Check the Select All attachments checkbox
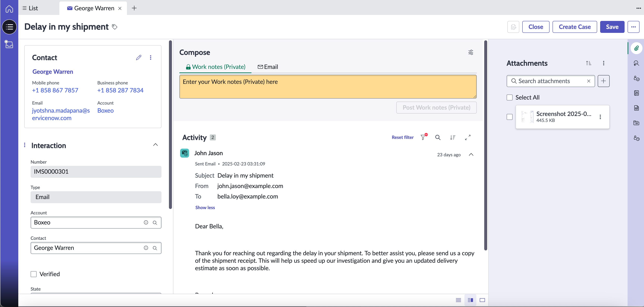Screen dimensions: 644x307 tap(509, 97)
